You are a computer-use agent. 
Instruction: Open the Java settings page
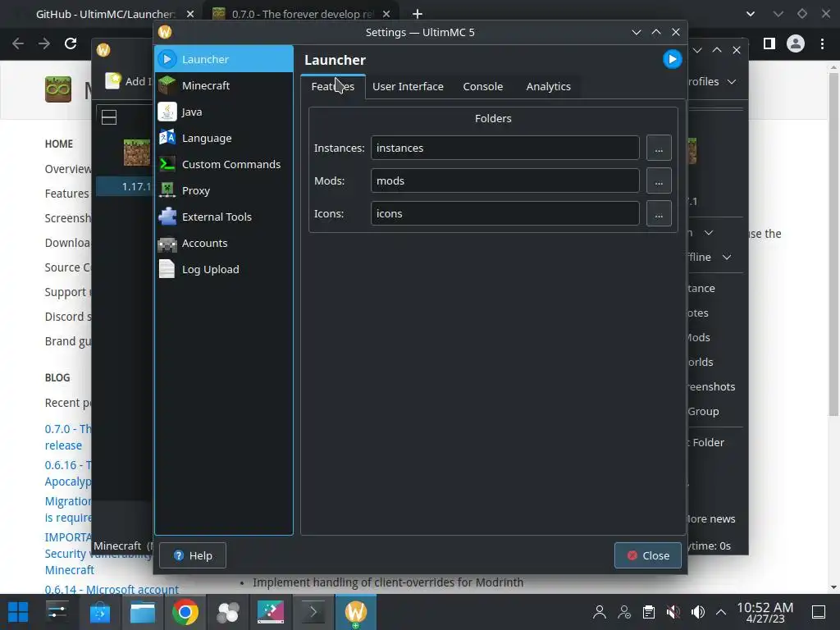click(224, 112)
